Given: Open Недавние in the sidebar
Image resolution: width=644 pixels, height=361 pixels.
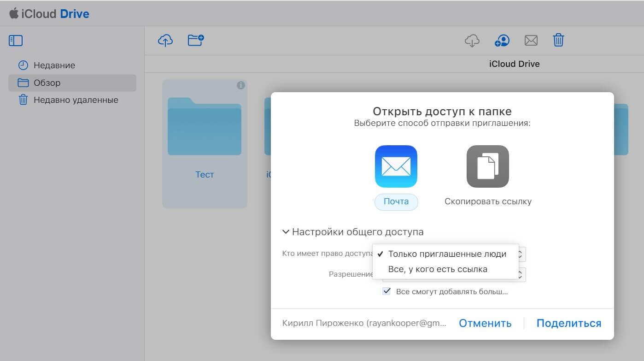Looking at the screenshot, I should tap(54, 65).
